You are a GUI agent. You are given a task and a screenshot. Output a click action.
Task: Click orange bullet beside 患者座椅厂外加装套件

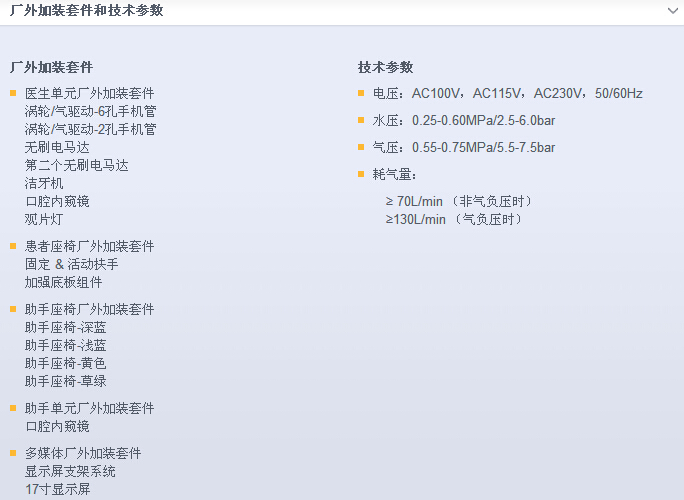point(13,246)
